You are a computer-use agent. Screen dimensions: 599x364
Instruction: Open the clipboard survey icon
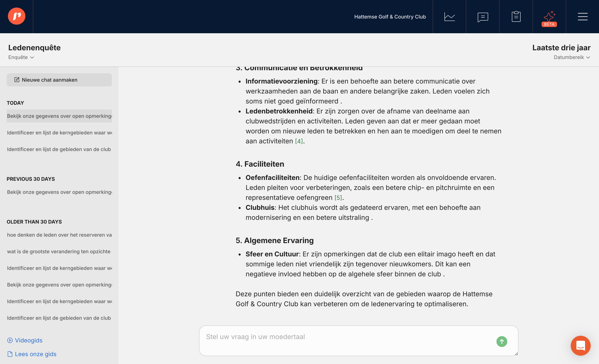click(x=516, y=17)
